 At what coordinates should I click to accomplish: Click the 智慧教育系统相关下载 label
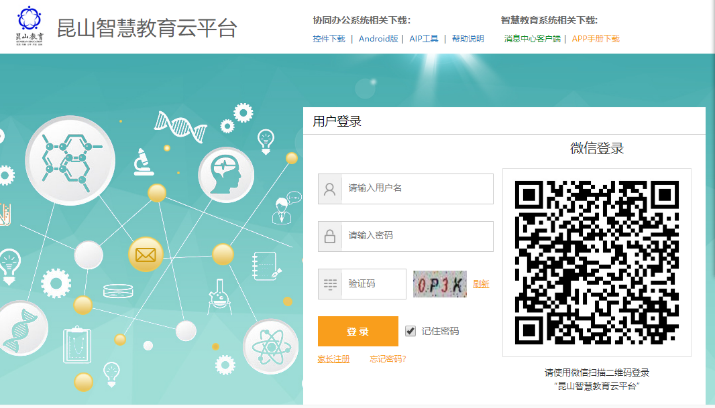point(549,20)
